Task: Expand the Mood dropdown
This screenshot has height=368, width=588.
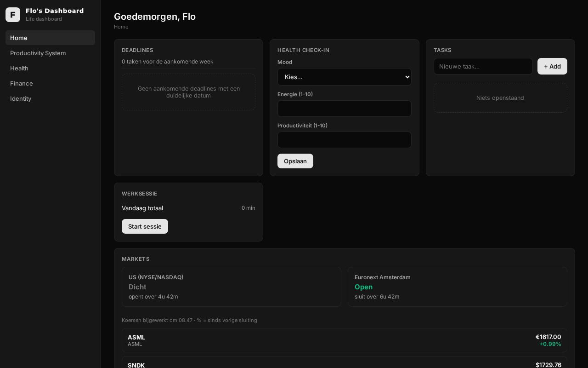Action: tap(345, 77)
